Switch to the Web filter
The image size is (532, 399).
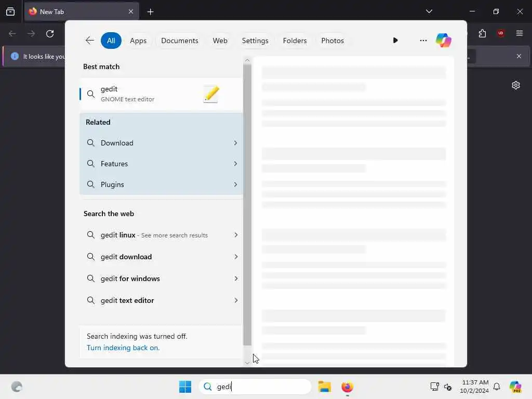click(x=220, y=41)
